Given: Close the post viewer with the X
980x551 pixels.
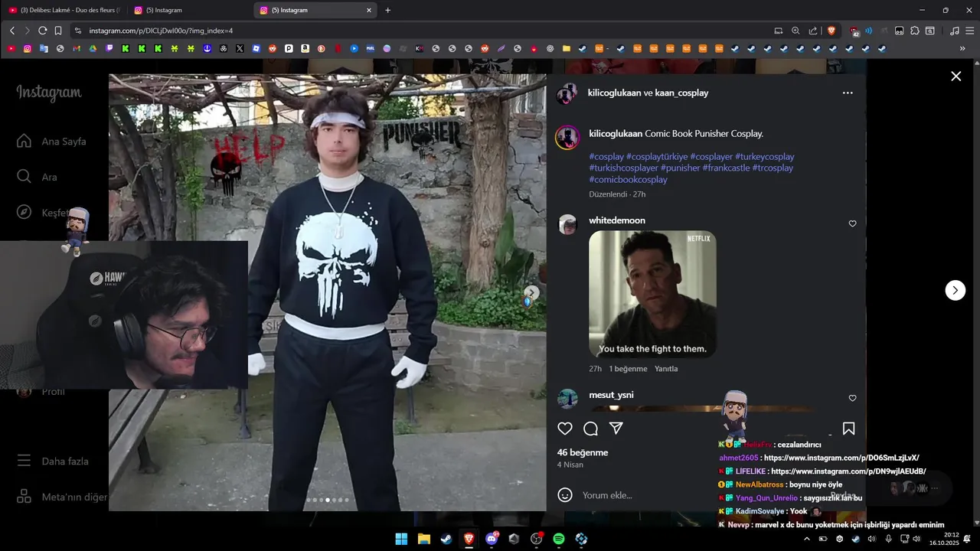Looking at the screenshot, I should coord(955,76).
